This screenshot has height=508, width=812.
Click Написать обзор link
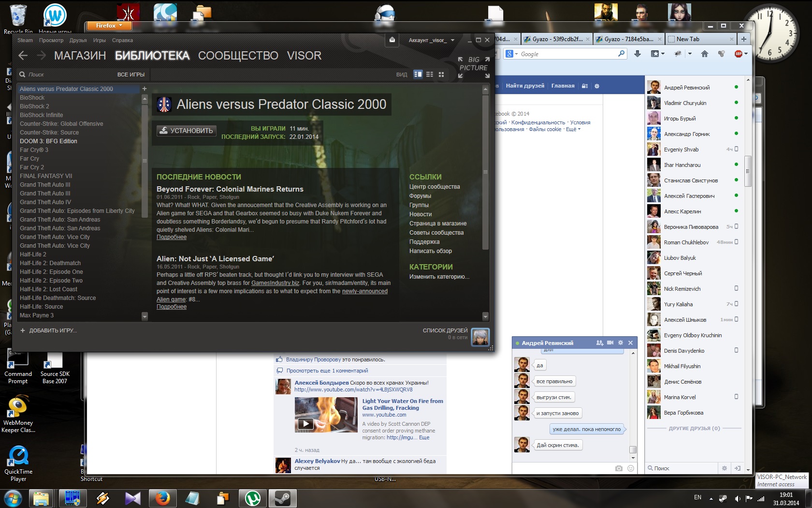tap(431, 251)
